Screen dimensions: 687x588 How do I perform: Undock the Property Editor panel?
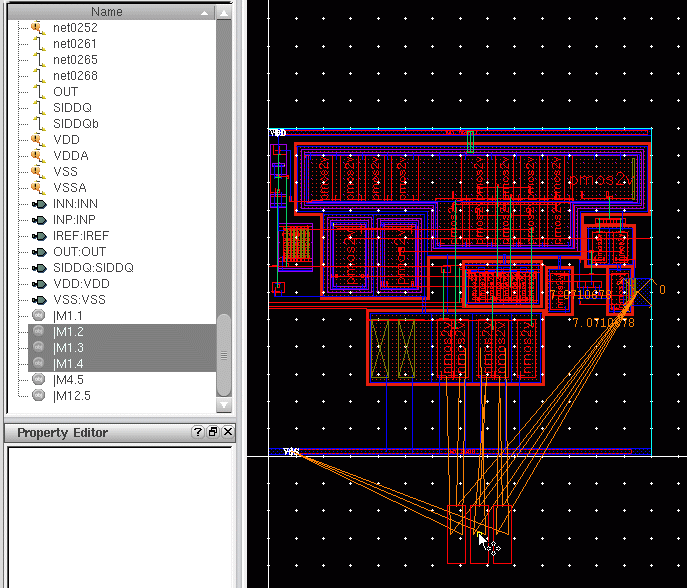coord(213,432)
